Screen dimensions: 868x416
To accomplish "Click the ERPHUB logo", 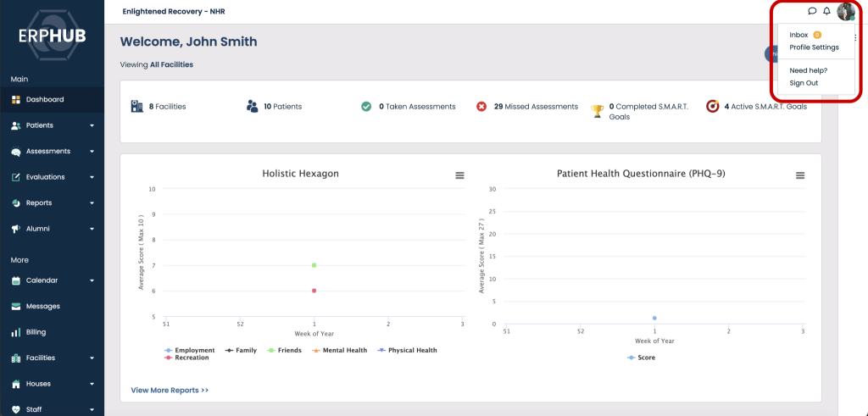I will point(52,36).
